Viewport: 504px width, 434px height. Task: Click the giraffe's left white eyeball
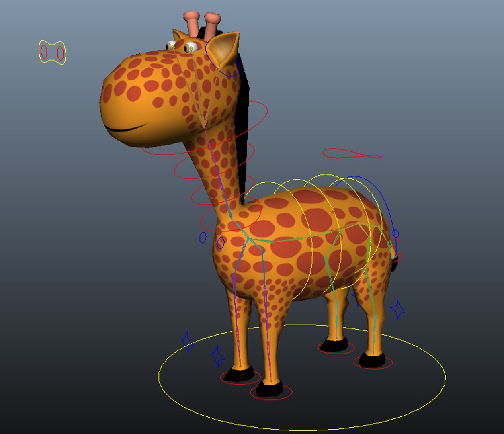click(x=171, y=45)
